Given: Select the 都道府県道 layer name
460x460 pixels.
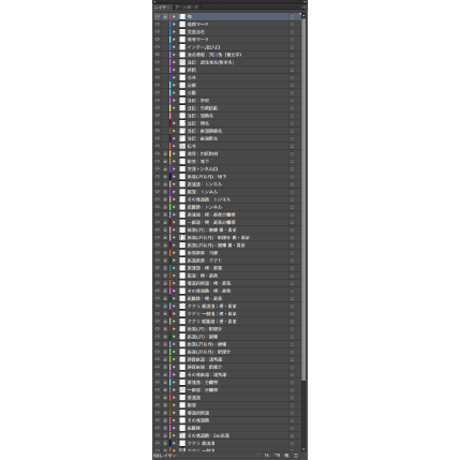Looking at the screenshot, I should 198,413.
